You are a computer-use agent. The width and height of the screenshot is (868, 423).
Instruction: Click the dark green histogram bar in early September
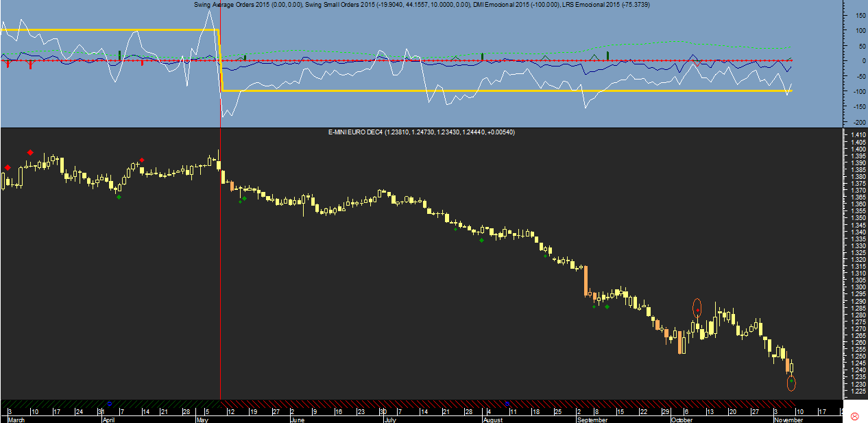(607, 55)
